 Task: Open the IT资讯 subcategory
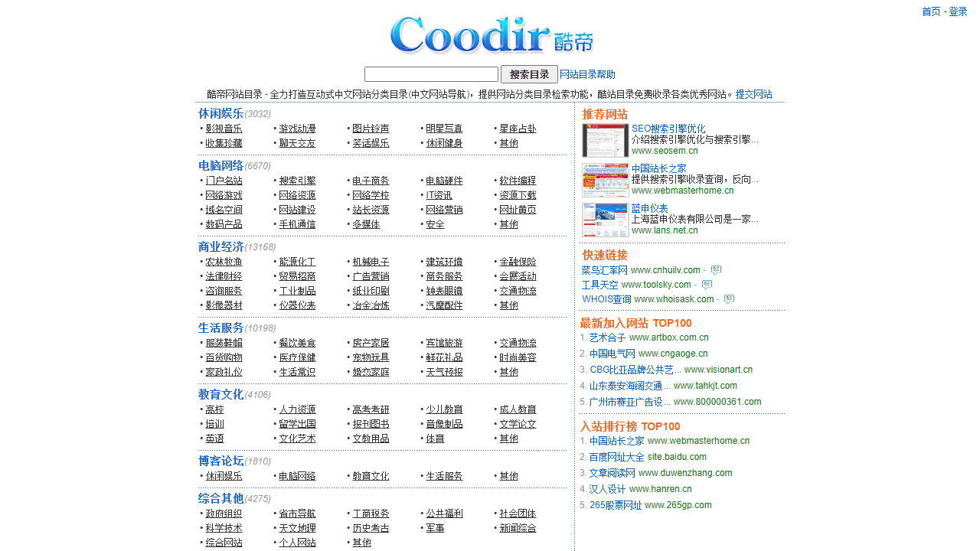point(439,195)
